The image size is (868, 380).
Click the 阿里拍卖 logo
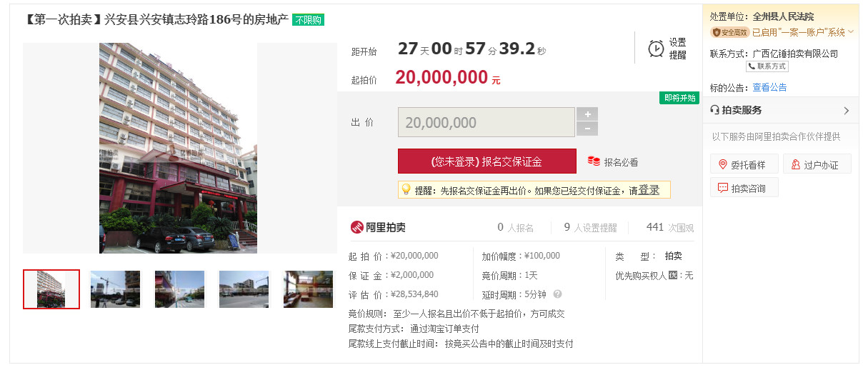click(x=377, y=227)
